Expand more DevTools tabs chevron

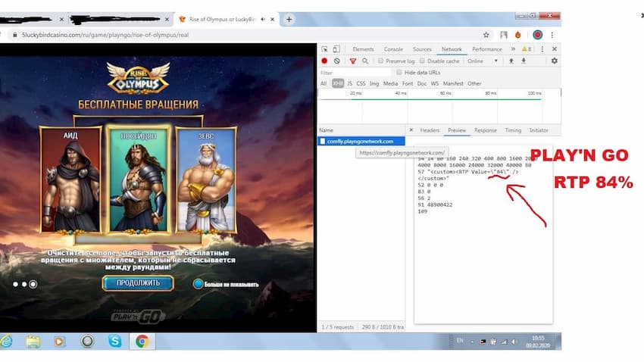click(513, 49)
